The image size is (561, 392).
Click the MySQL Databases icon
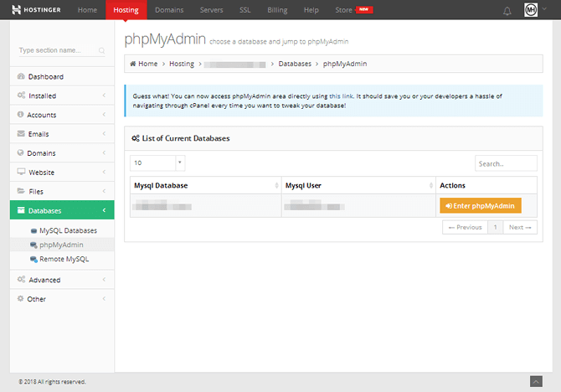click(33, 231)
